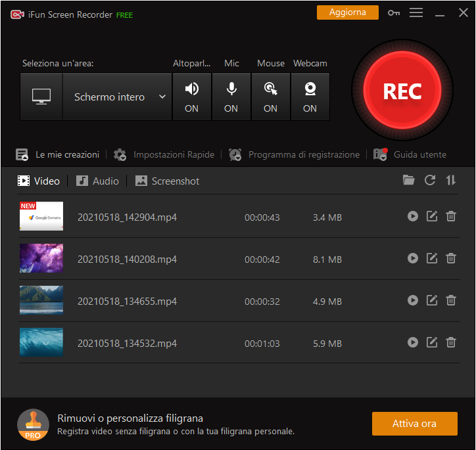Toggle the Mic ON button

231,97
